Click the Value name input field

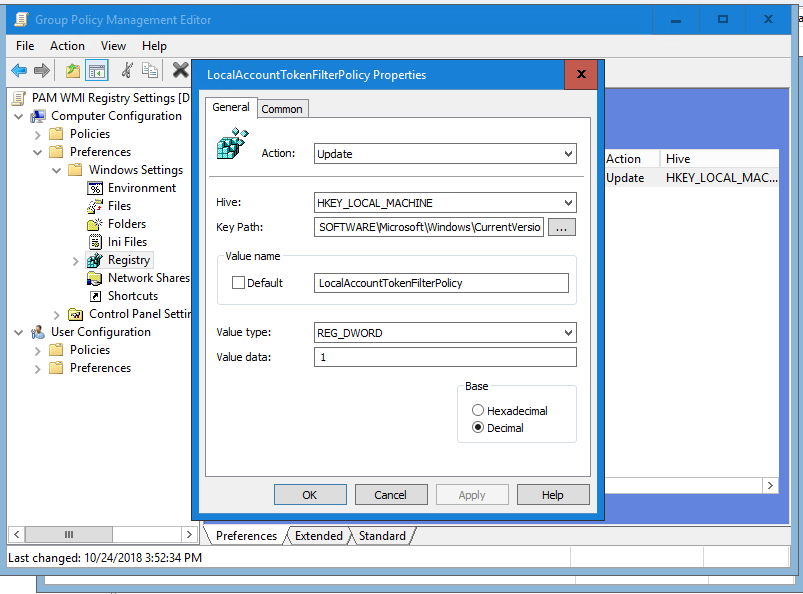pyautogui.click(x=441, y=283)
